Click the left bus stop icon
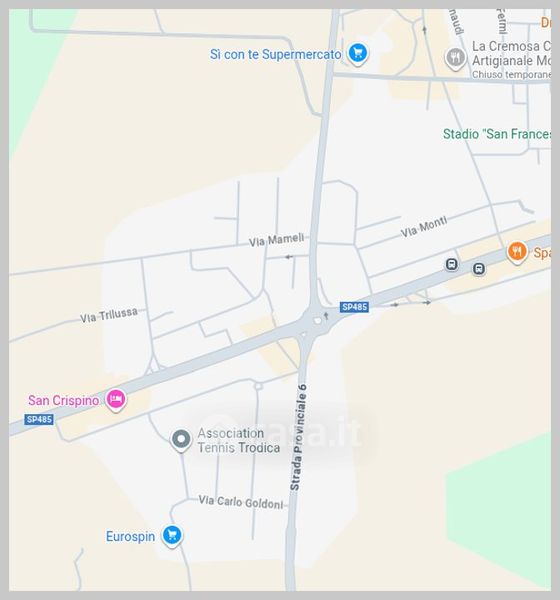The height and width of the screenshot is (600, 560). pyautogui.click(x=452, y=264)
